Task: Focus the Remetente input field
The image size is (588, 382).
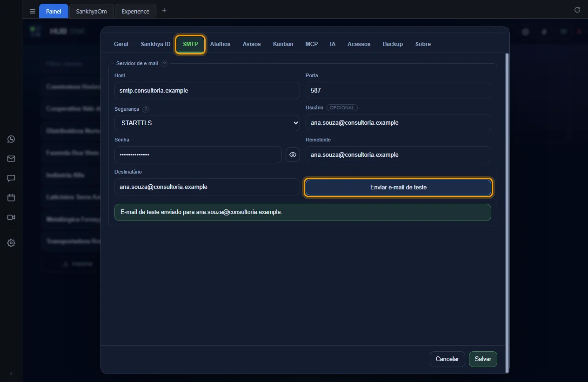Action: point(398,155)
